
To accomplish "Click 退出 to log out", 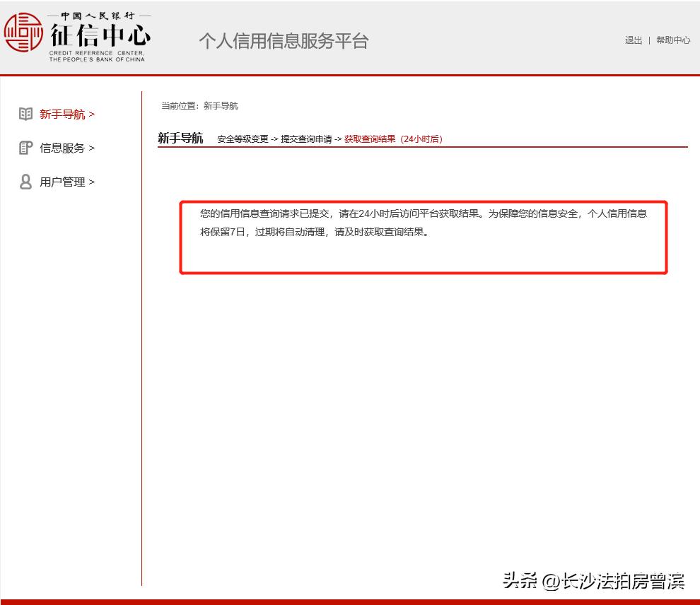I will tap(633, 41).
